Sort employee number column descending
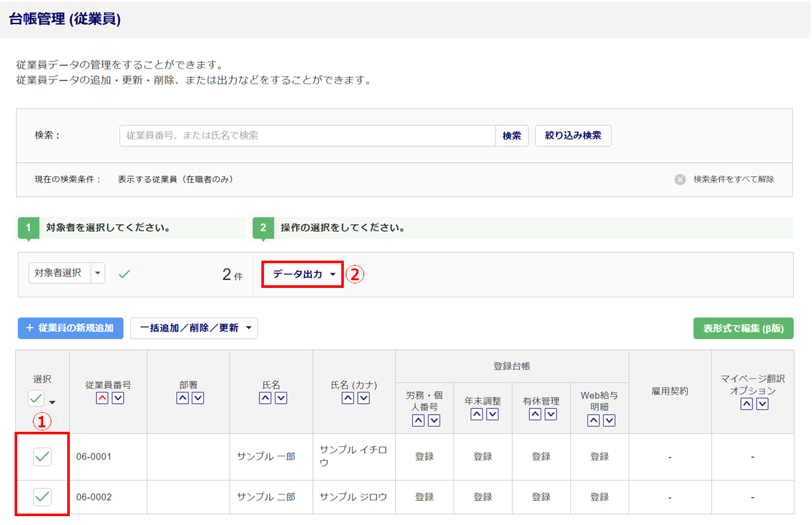This screenshot has height=525, width=812. point(117,398)
